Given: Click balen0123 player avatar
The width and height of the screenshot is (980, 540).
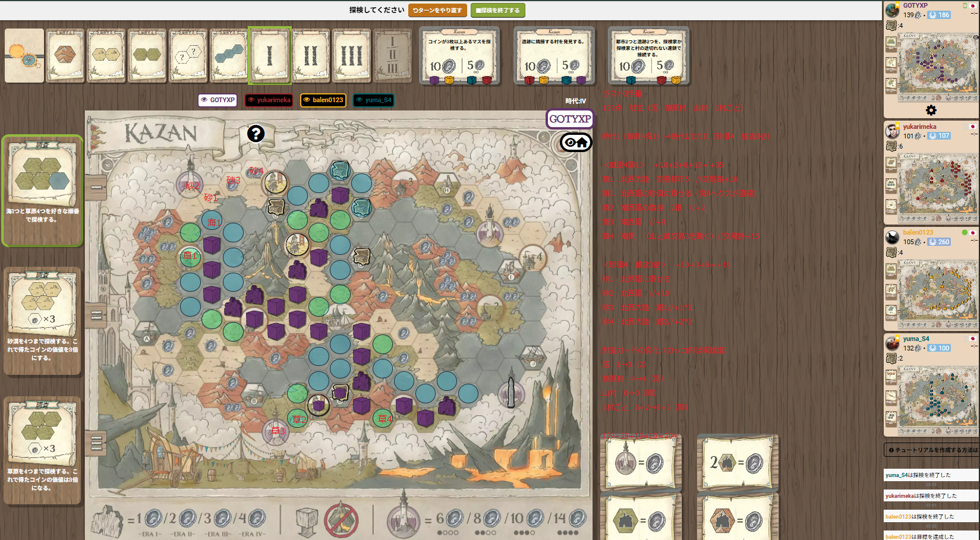Looking at the screenshot, I should 893,237.
